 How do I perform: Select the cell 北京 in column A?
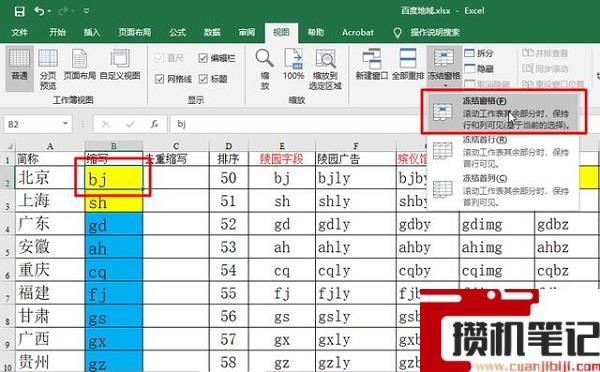[50, 178]
